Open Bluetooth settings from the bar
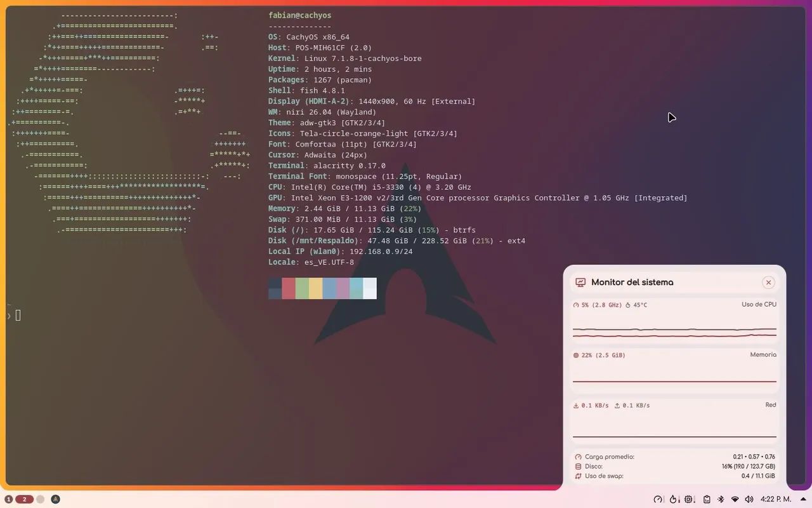Screen dimensions: 812x508 [x=721, y=499]
